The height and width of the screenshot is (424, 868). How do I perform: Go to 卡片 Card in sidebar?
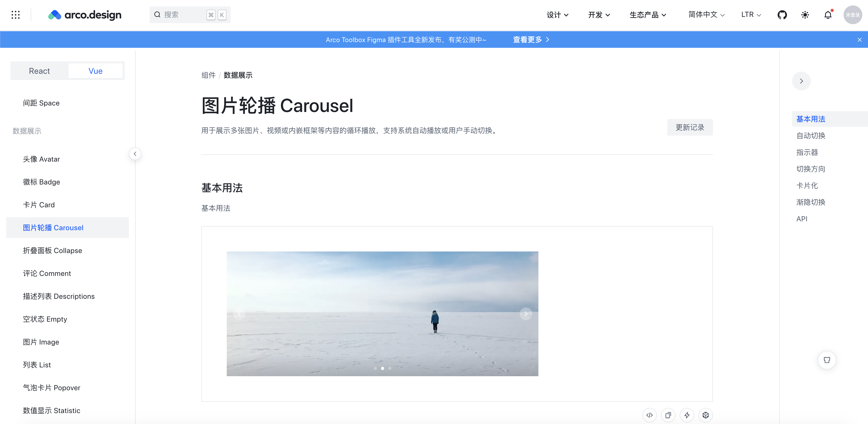pyautogui.click(x=39, y=205)
